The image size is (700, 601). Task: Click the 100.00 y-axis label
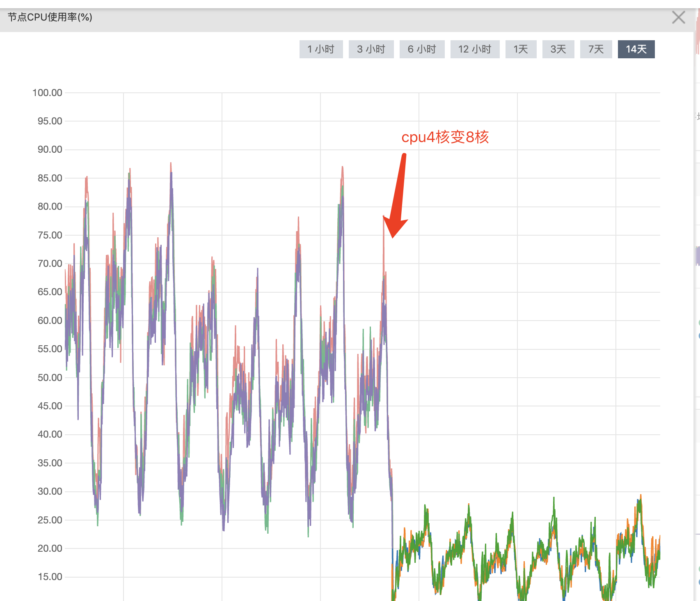click(x=47, y=93)
